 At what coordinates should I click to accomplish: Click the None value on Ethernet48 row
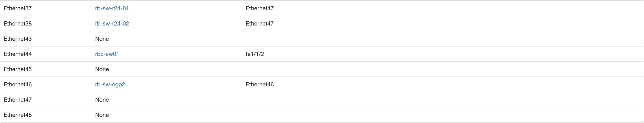pos(102,115)
